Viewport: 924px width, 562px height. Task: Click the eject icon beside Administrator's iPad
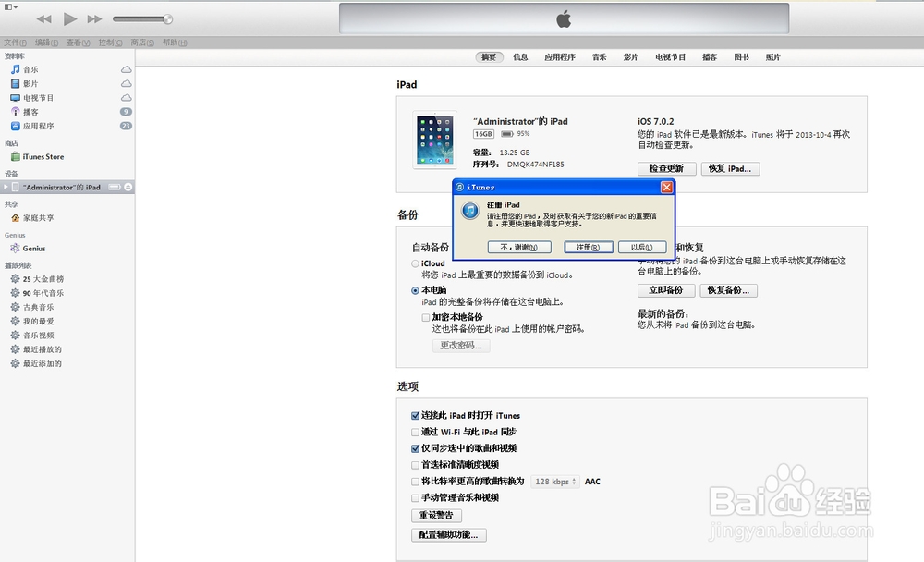pos(128,187)
